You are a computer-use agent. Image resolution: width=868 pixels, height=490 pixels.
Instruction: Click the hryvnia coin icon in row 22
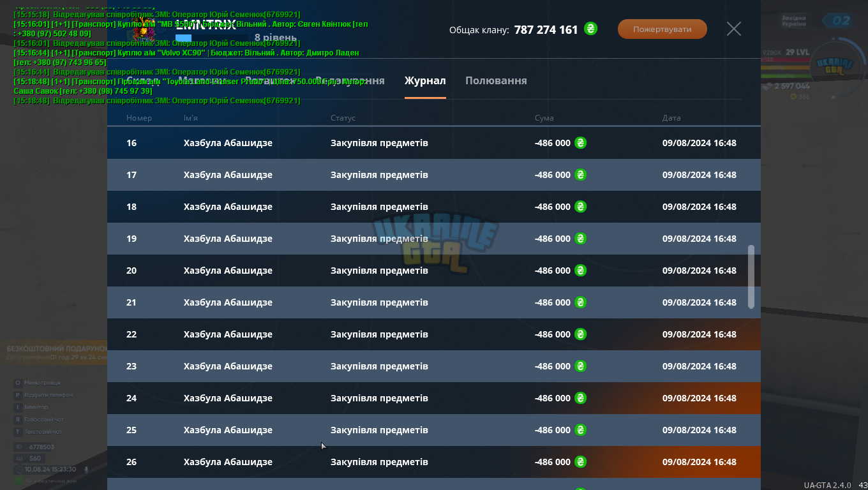pos(580,334)
